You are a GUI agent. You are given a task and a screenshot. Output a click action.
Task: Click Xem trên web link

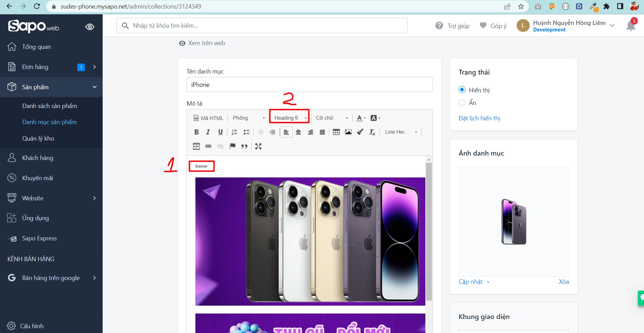pos(202,43)
